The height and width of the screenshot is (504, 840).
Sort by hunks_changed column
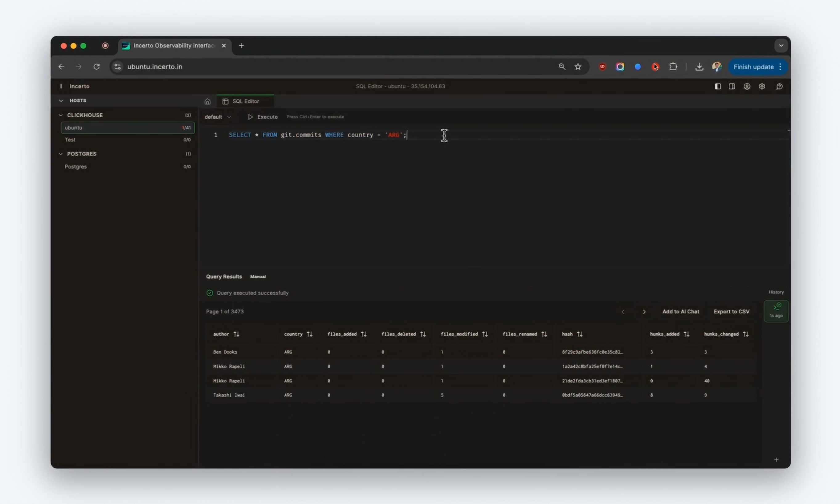pyautogui.click(x=746, y=334)
